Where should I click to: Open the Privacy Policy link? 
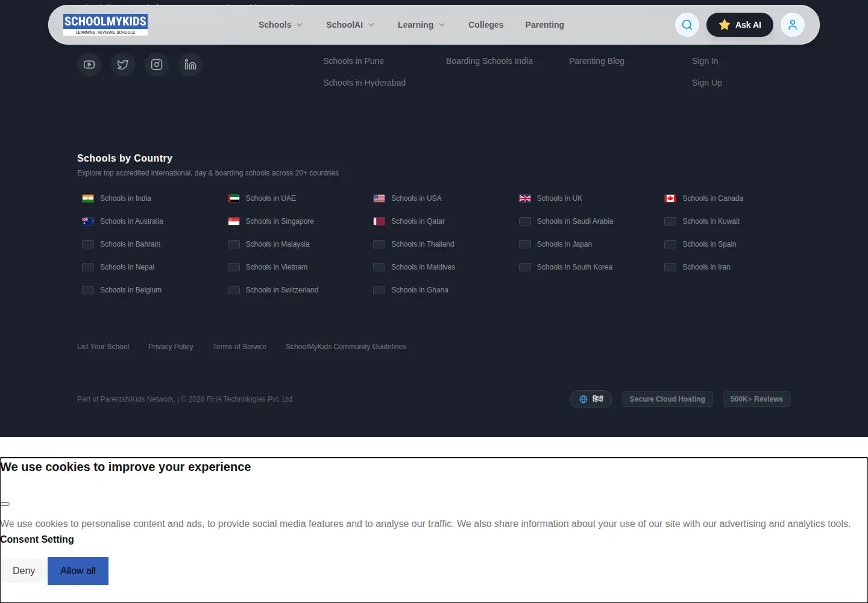tap(171, 347)
